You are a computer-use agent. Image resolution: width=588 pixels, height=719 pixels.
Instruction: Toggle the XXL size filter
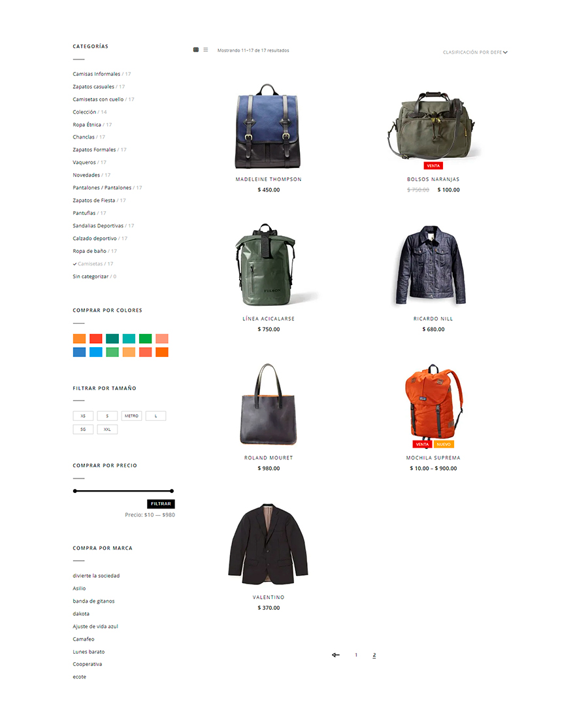coord(107,429)
